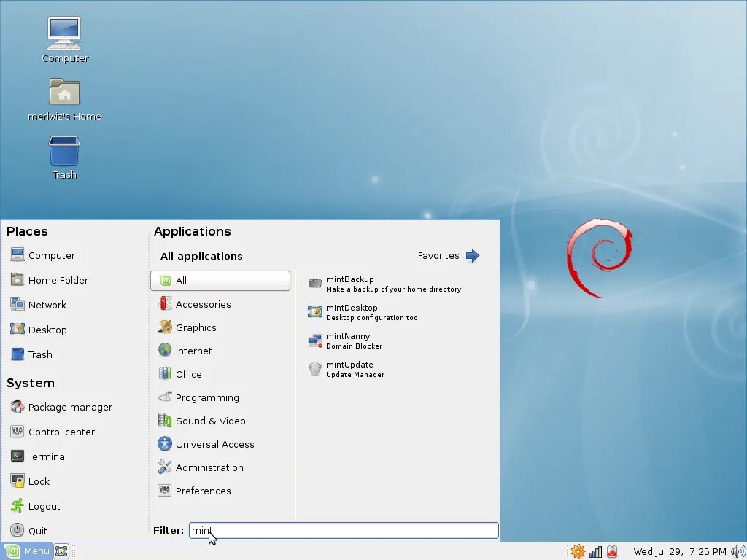Open Control center in System
Viewport: 747px width, 560px height.
pos(53,432)
